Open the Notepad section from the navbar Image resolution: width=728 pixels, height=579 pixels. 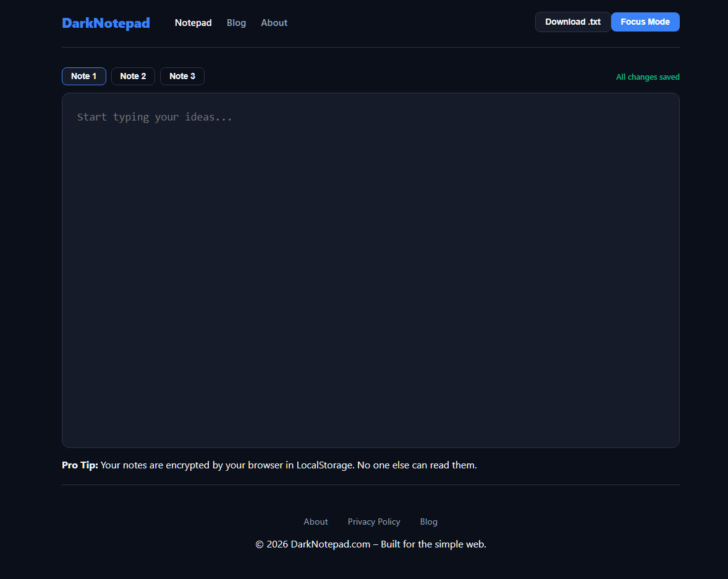(193, 22)
